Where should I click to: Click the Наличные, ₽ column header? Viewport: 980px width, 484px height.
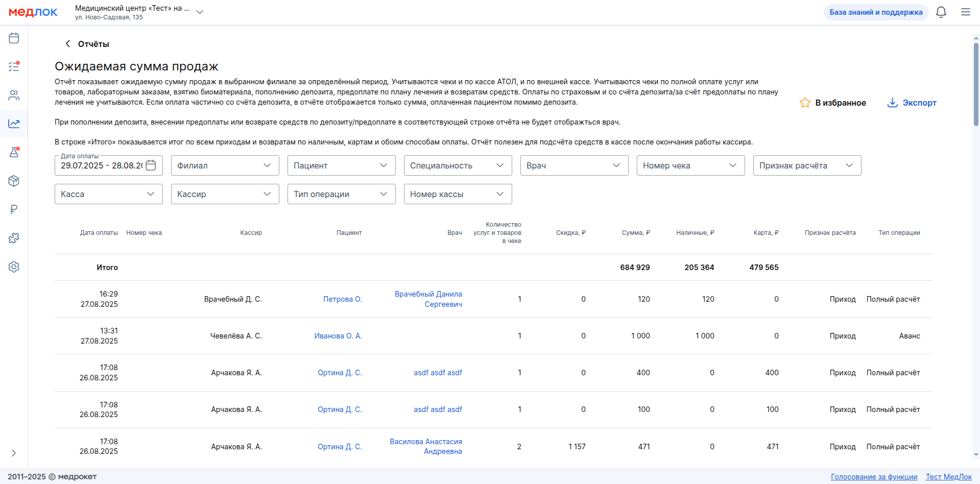[x=695, y=233]
